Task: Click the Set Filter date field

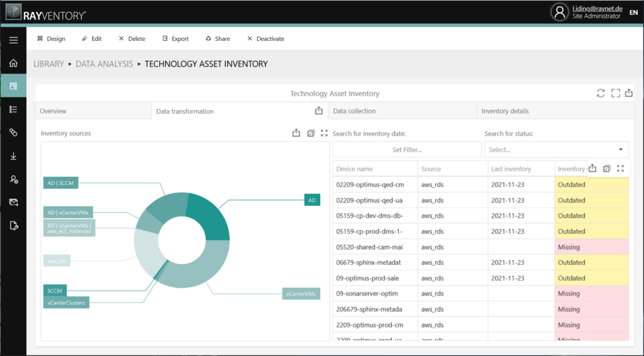Action: [x=407, y=150]
